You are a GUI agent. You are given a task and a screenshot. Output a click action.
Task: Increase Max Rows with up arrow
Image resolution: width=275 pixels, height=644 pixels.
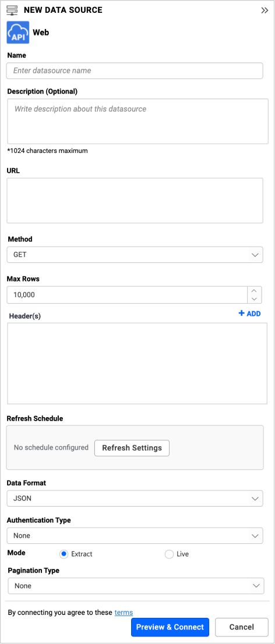coord(255,291)
